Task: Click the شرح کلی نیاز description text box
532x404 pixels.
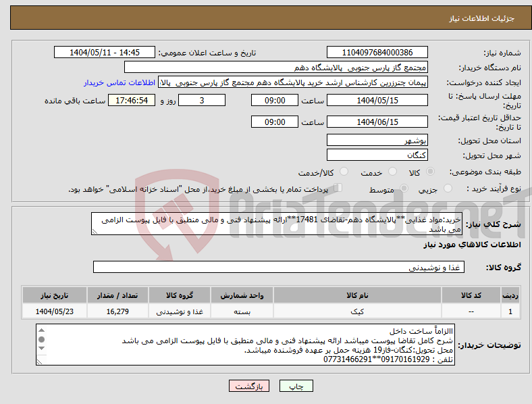Action: point(277,224)
